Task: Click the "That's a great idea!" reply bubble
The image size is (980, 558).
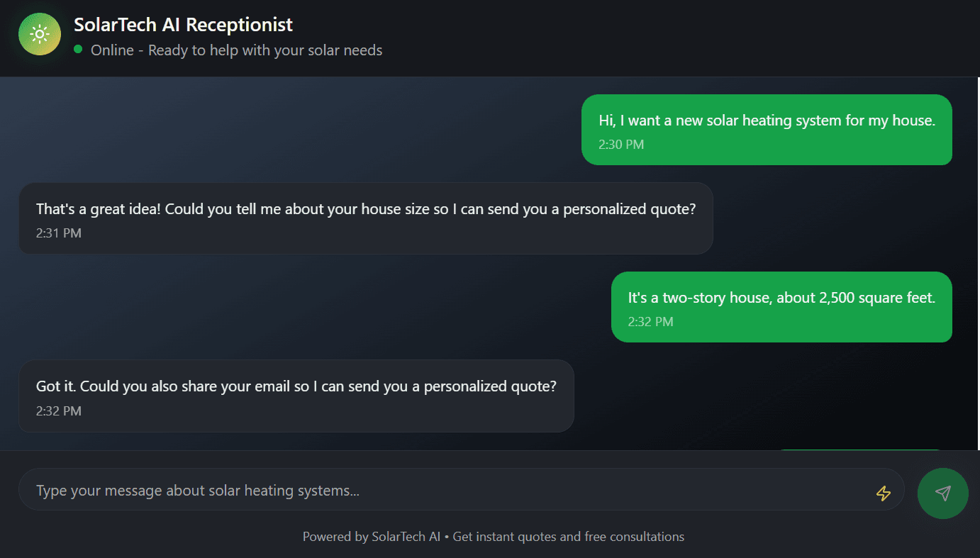Action: 365,210
